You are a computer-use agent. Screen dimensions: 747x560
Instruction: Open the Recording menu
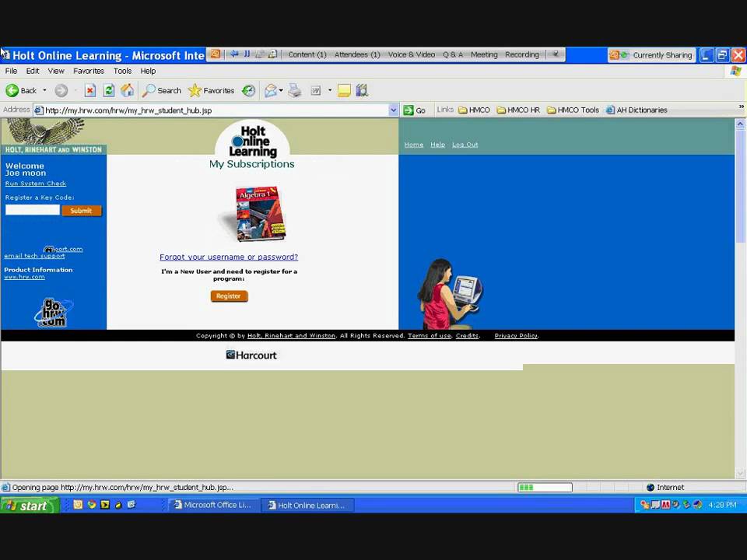tap(522, 54)
